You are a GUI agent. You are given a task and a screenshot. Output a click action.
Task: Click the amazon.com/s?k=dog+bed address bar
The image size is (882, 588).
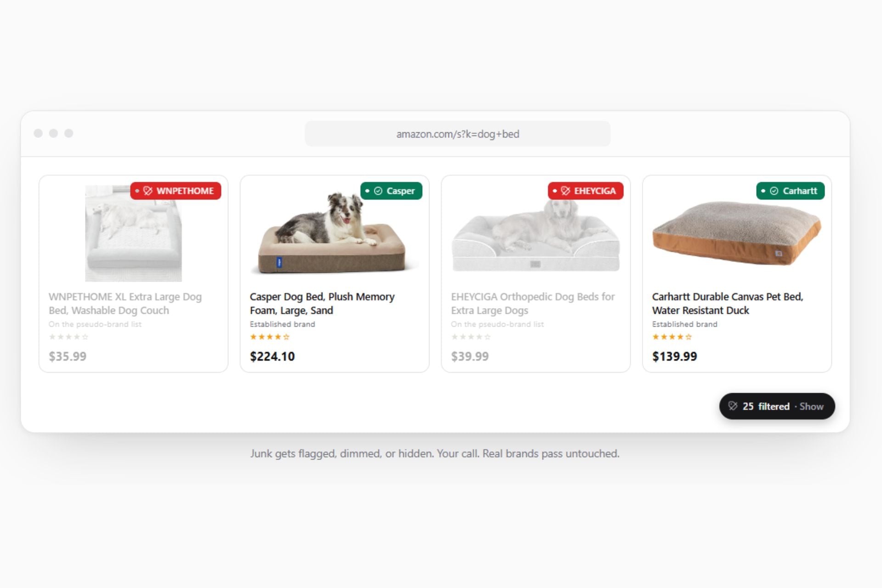coord(458,134)
